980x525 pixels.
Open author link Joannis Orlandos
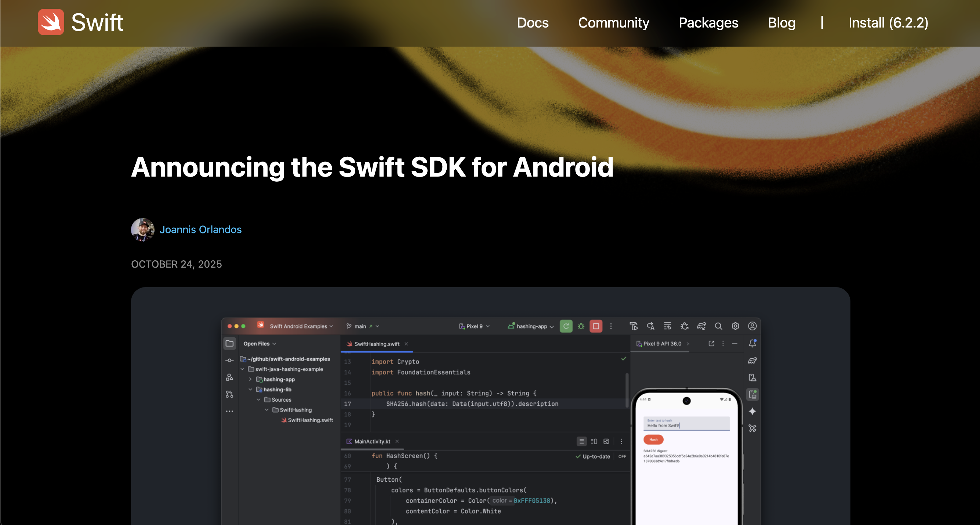point(200,229)
